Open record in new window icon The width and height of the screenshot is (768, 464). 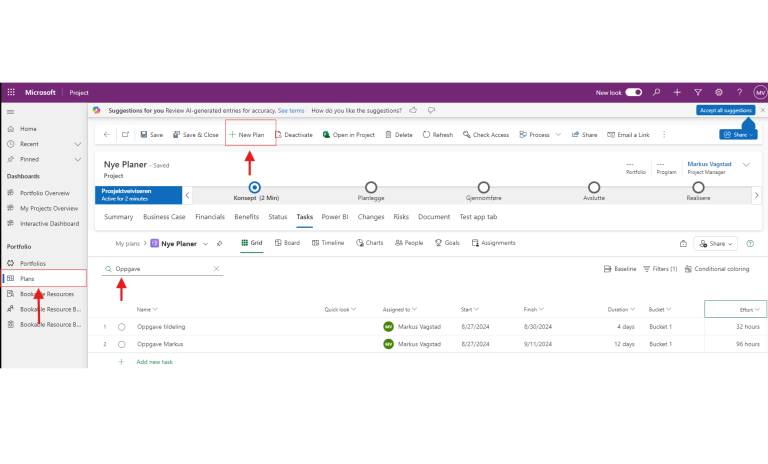pyautogui.click(x=125, y=134)
